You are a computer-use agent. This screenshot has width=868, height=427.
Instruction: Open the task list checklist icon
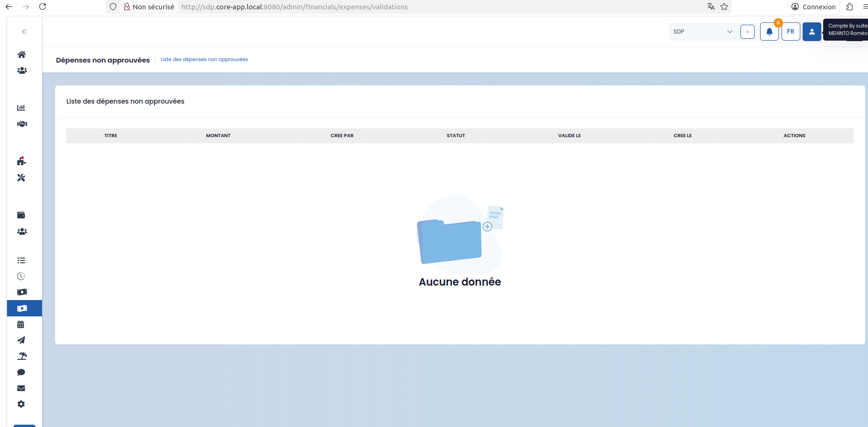pyautogui.click(x=21, y=260)
